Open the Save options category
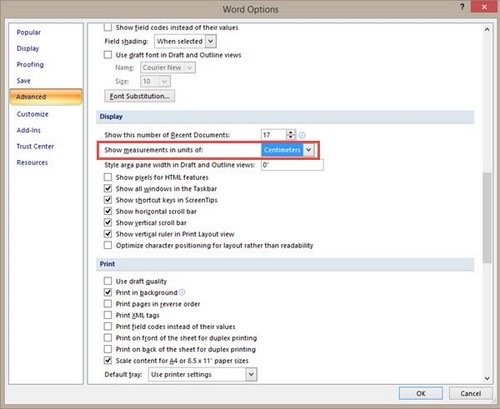 23,81
